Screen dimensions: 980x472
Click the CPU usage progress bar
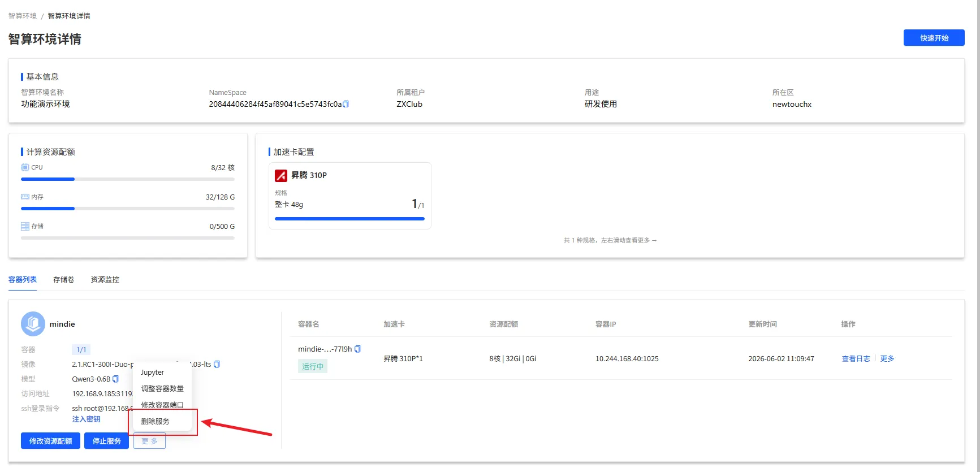pos(128,179)
